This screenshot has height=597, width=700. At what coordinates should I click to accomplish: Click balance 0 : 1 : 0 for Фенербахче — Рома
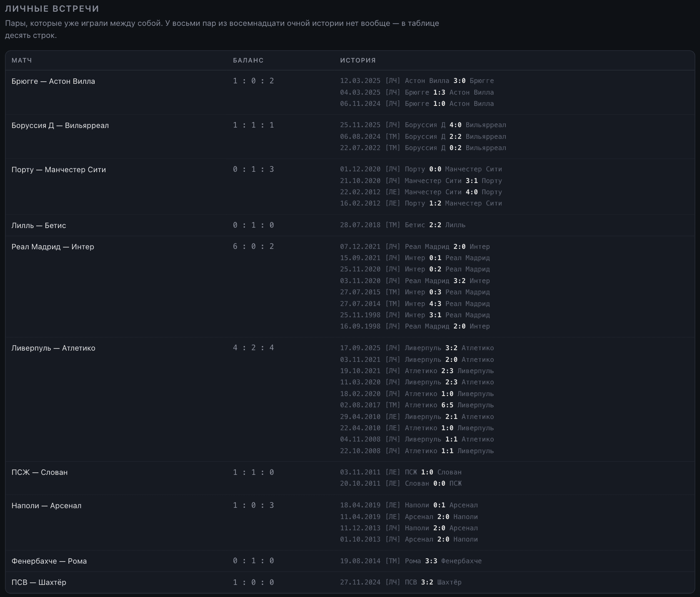pos(253,561)
